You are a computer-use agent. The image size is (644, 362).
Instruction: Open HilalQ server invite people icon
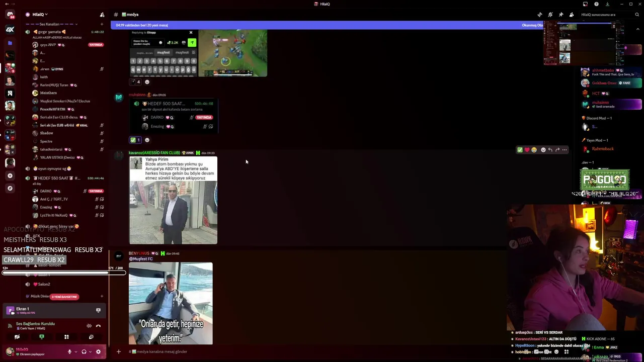tap(102, 15)
